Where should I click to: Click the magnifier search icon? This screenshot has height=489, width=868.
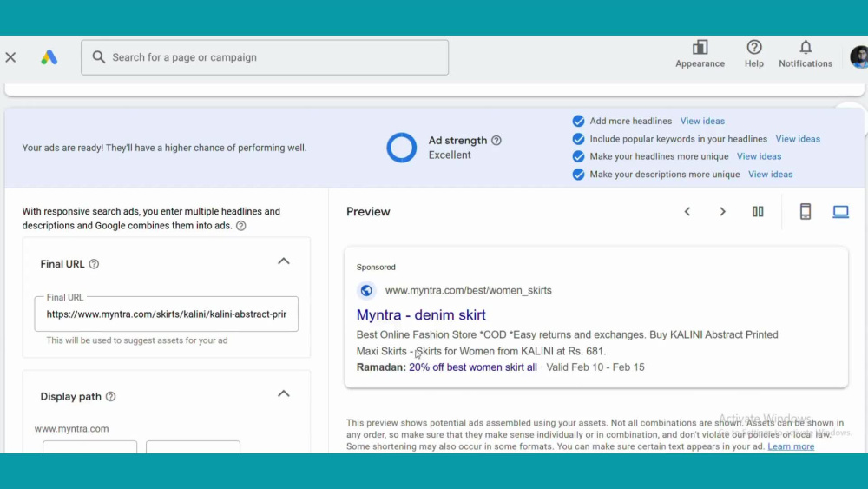pos(99,57)
